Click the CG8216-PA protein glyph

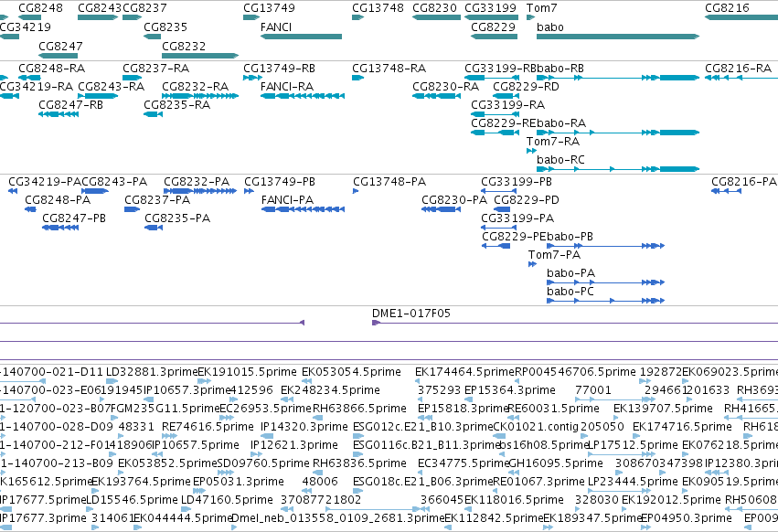(x=727, y=191)
